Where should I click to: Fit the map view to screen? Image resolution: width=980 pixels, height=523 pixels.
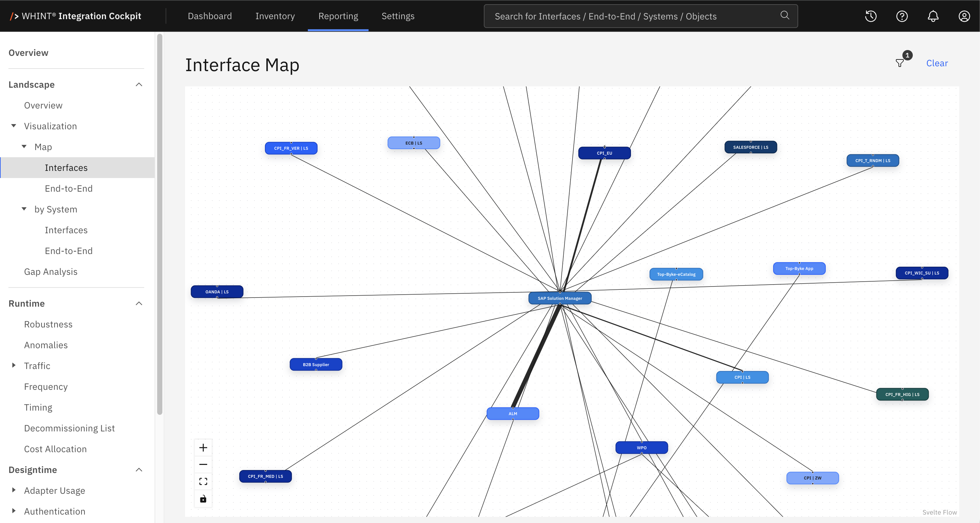click(x=203, y=481)
